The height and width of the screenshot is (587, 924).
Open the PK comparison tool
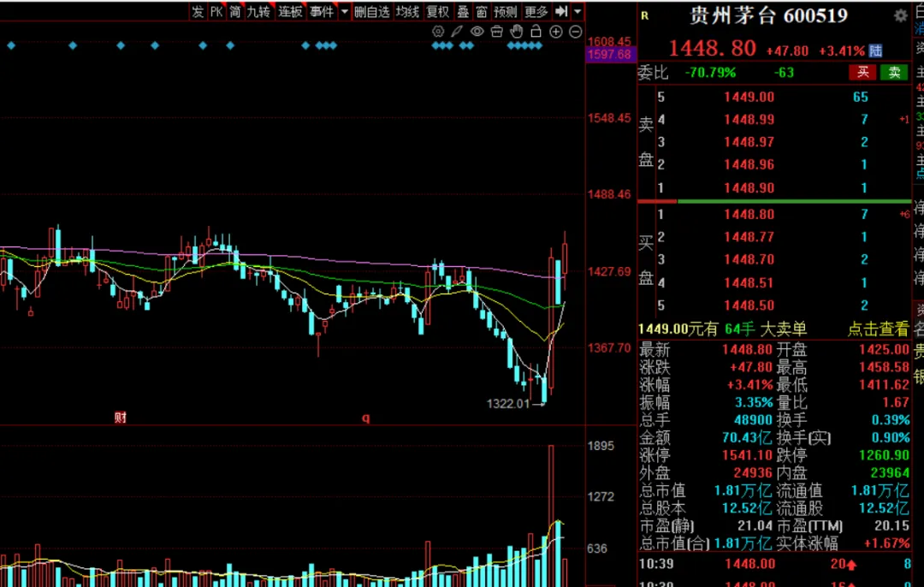tap(216, 11)
